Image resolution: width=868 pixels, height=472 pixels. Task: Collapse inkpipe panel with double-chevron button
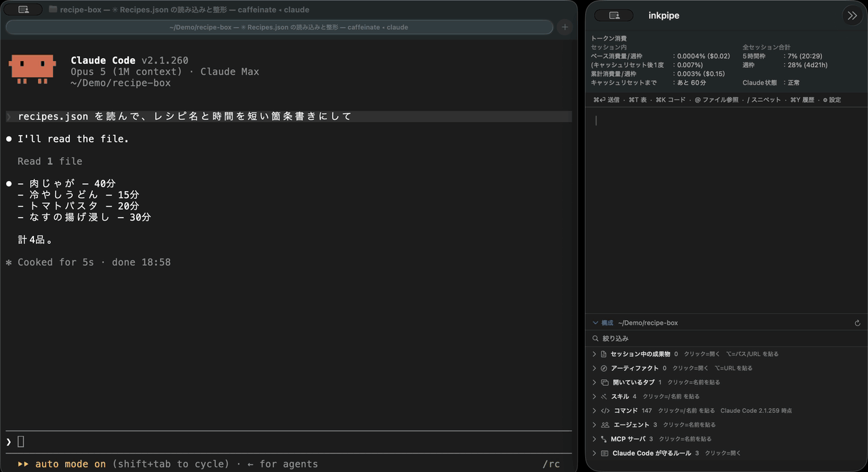coord(851,16)
